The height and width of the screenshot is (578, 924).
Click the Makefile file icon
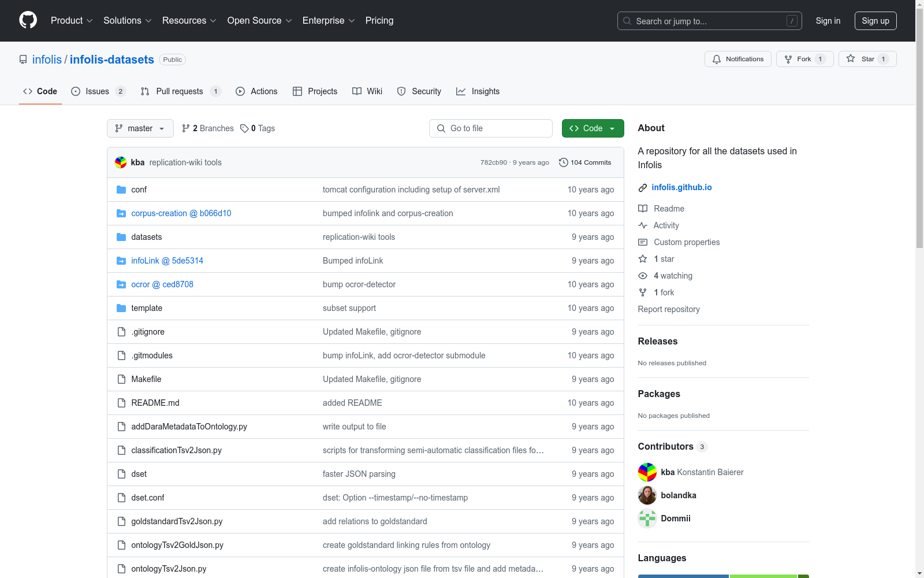point(121,379)
